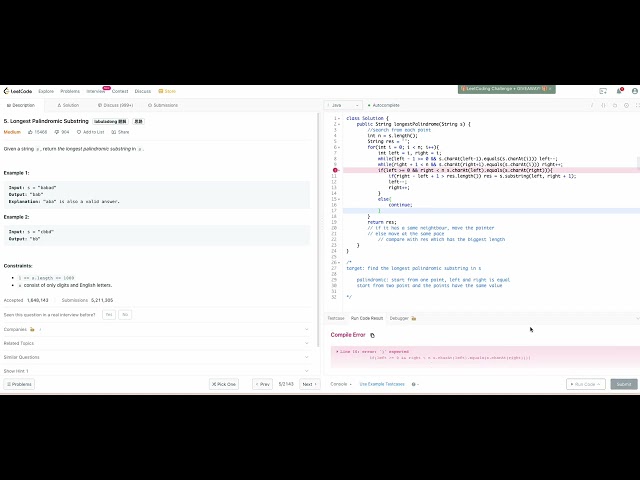Open the Explore menu item
Image resolution: width=640 pixels, height=480 pixels.
click(x=46, y=91)
